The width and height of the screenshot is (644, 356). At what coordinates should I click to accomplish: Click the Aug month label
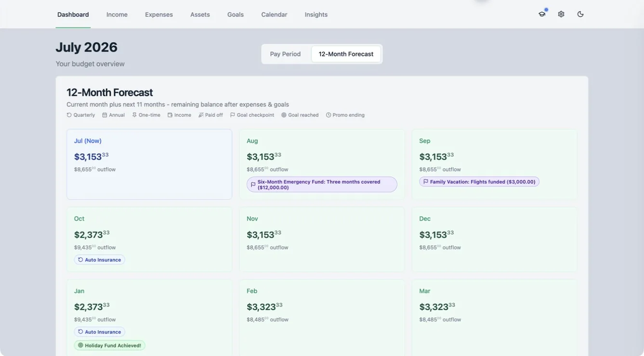click(x=252, y=141)
